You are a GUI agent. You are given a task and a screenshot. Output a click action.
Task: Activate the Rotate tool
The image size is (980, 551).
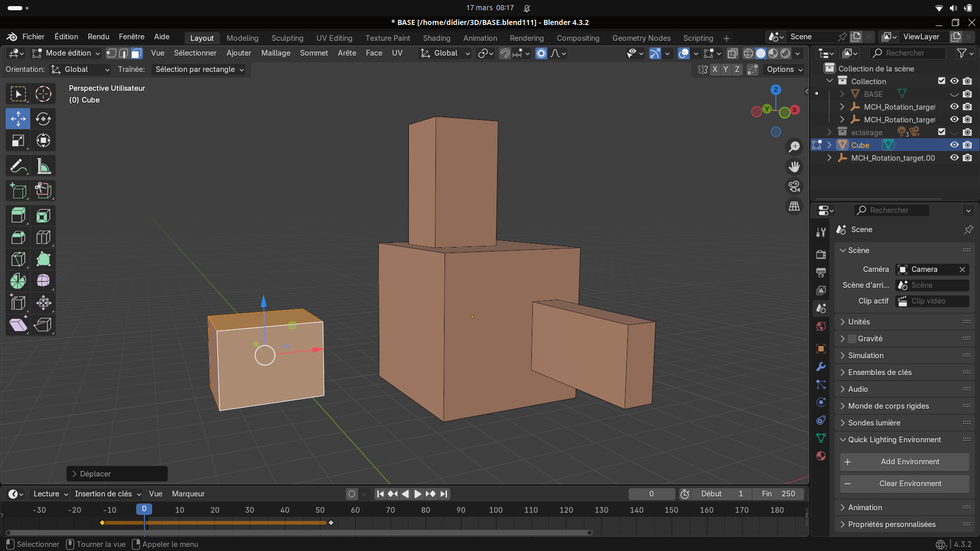coord(43,118)
